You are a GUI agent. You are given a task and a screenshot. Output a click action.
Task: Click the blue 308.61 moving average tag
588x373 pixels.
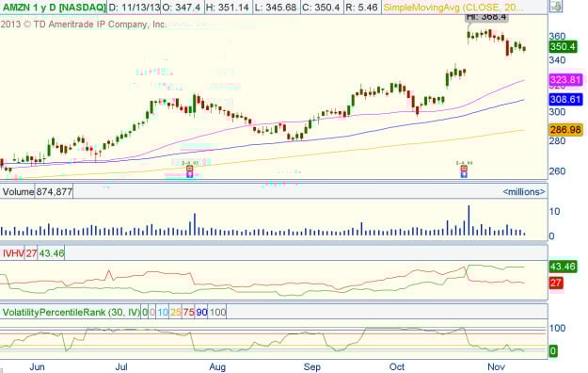tap(565, 100)
